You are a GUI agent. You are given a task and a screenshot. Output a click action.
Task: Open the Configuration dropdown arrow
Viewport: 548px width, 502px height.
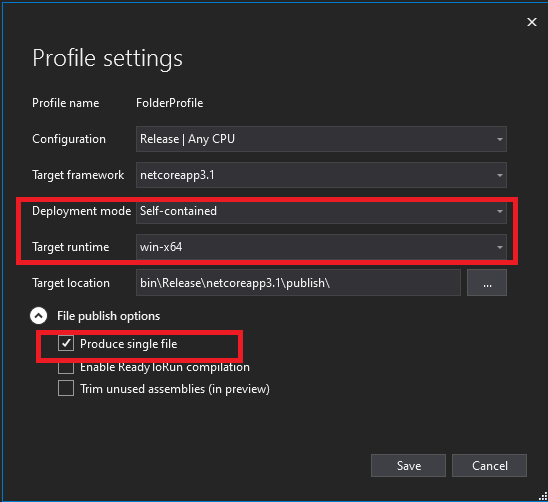499,139
